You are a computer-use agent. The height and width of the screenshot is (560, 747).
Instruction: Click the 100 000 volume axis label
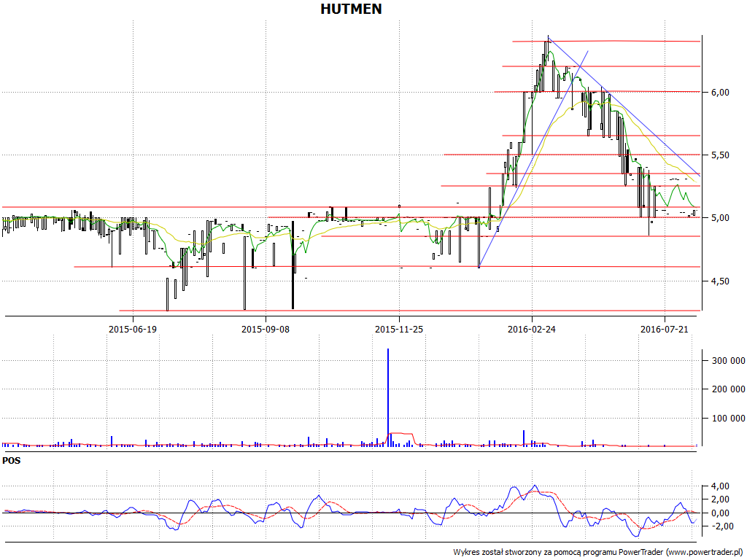click(728, 419)
